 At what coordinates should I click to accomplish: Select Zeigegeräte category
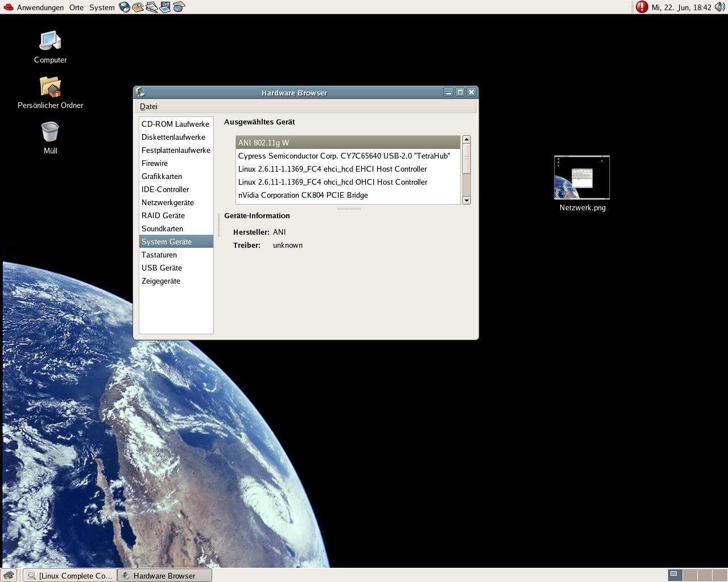pyautogui.click(x=176, y=281)
